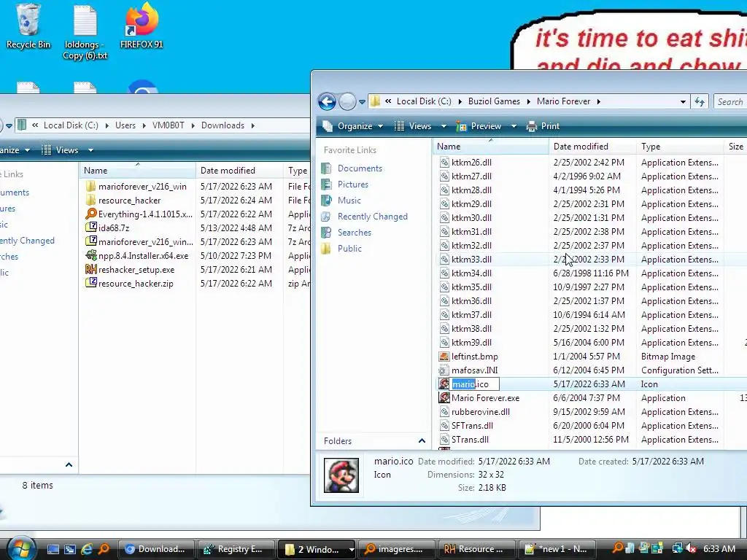747x560 pixels.
Task: Open the Download... Chrome taskbar button
Action: [x=156, y=549]
